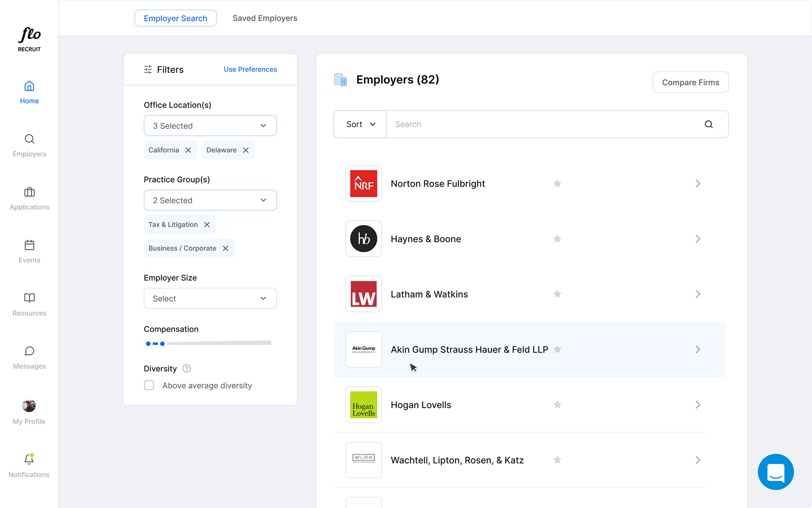Select the Employer Search tab
This screenshot has width=812, height=508.
tap(176, 18)
